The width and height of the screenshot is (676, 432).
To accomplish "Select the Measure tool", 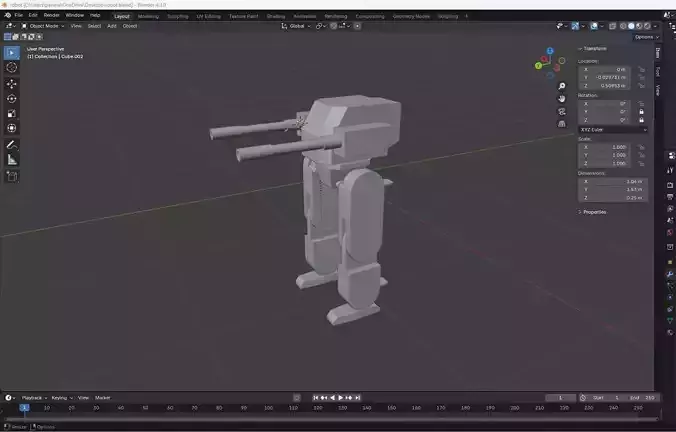I will pos(12,160).
